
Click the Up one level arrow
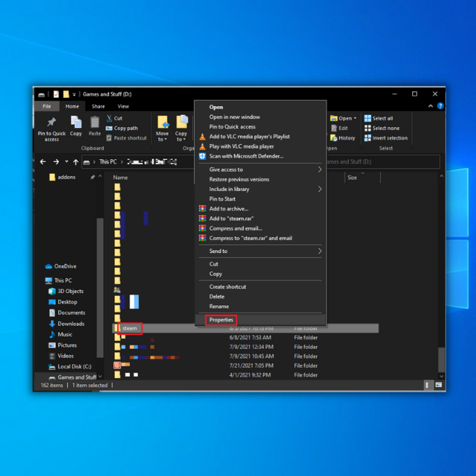[76, 162]
